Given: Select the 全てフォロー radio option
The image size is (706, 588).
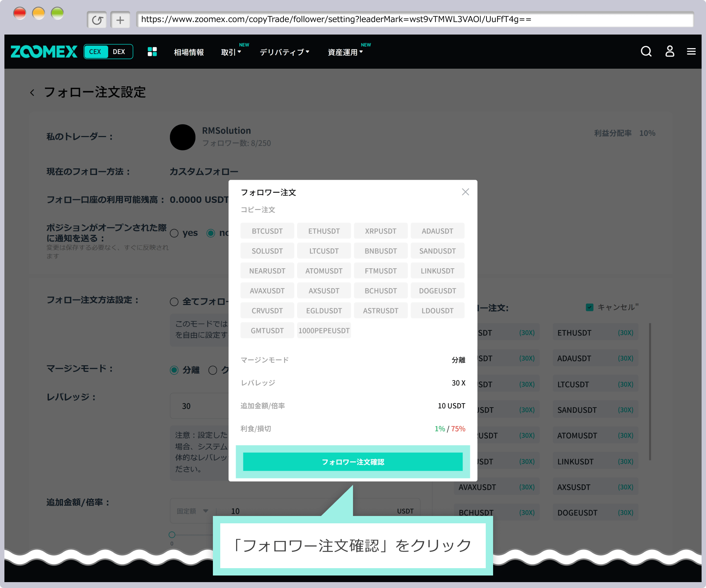Looking at the screenshot, I should tap(174, 302).
